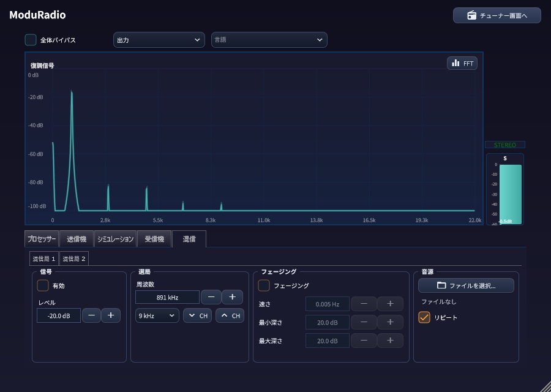Decrease the signal level with minus

pos(91,315)
